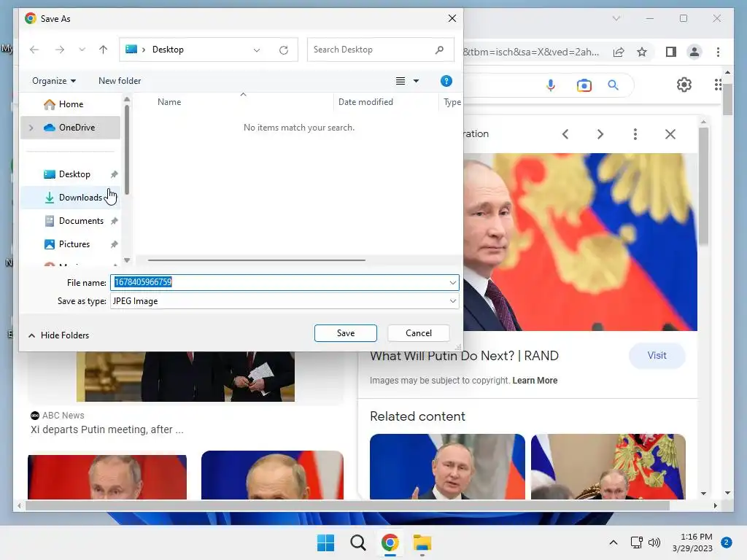Open File Explorer from the taskbar

(x=422, y=542)
